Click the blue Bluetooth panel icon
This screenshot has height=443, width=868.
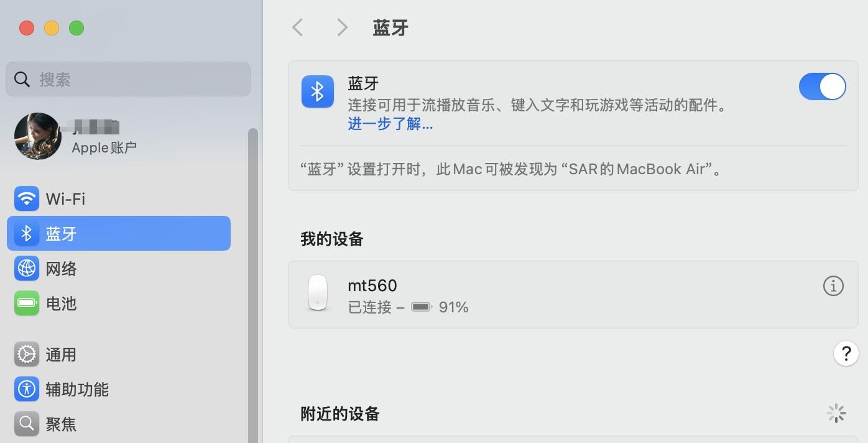tap(317, 91)
